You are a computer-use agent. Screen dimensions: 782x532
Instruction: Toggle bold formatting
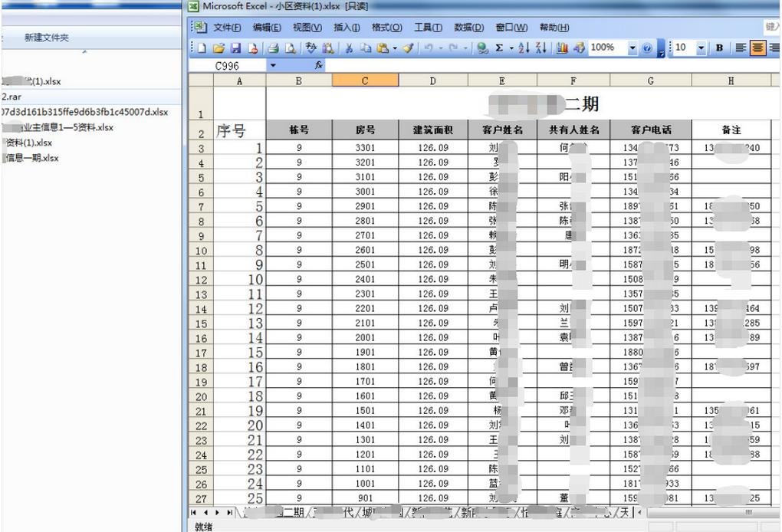(x=719, y=48)
